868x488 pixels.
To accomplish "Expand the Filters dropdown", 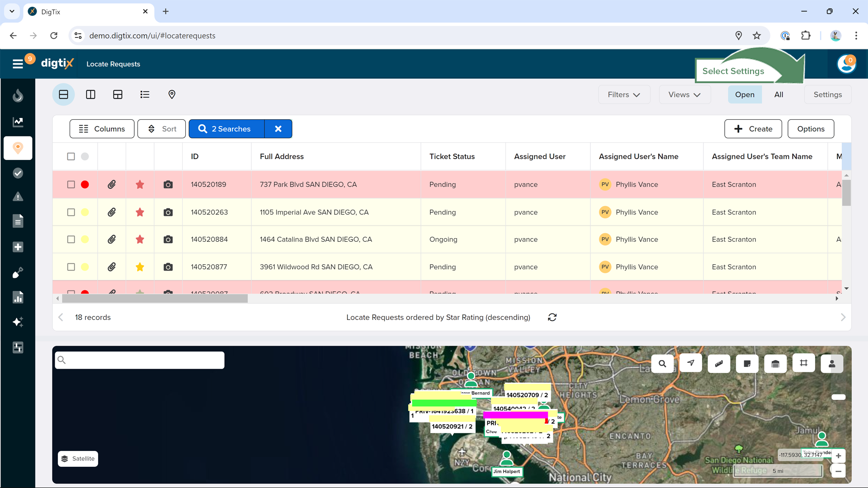I will pos(624,94).
